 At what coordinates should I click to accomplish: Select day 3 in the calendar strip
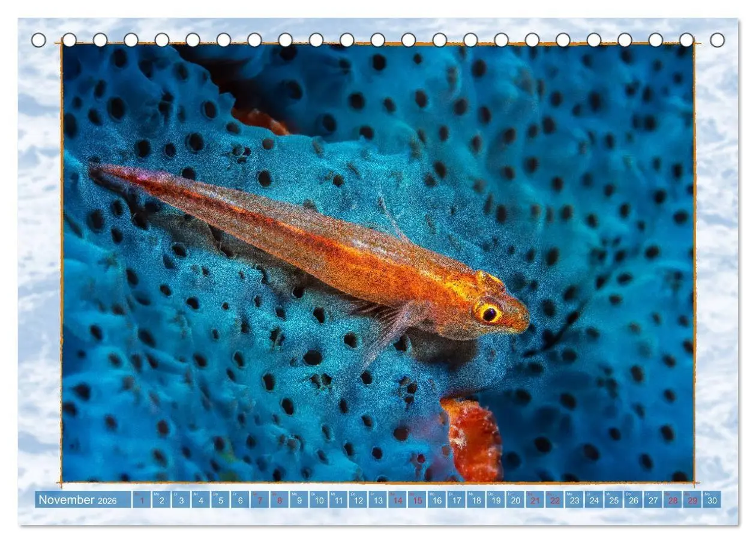[181, 500]
